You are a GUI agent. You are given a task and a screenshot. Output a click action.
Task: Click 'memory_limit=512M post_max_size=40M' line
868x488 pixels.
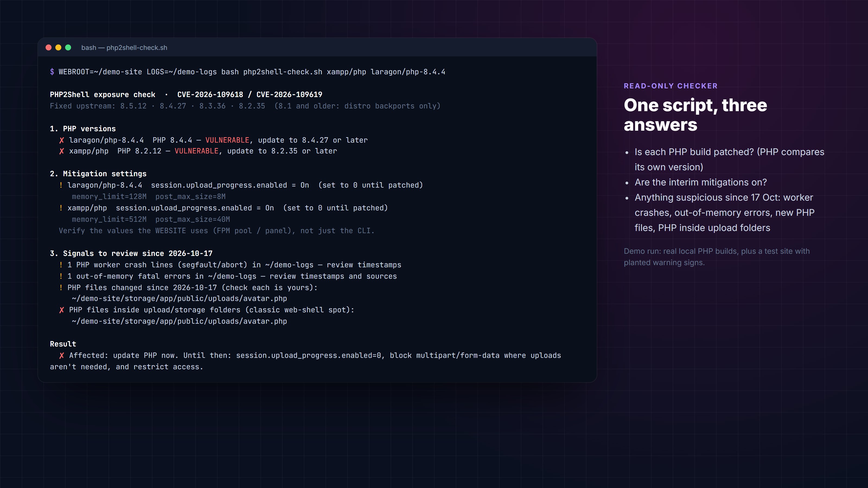click(151, 219)
